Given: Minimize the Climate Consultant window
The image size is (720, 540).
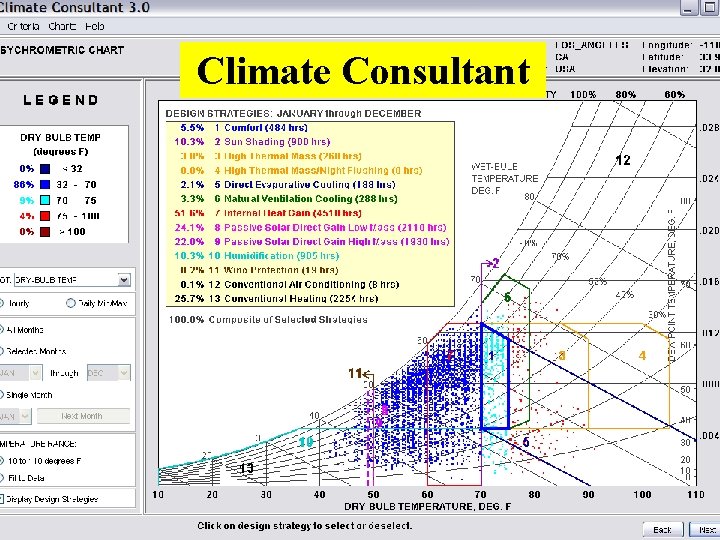Looking at the screenshot, I should pyautogui.click(x=688, y=7).
